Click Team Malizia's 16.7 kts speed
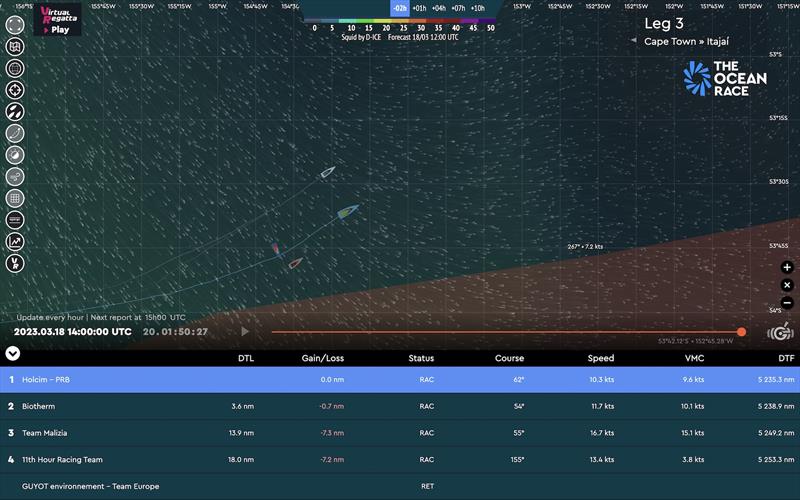Screen dimensions: 800x500 (602, 433)
